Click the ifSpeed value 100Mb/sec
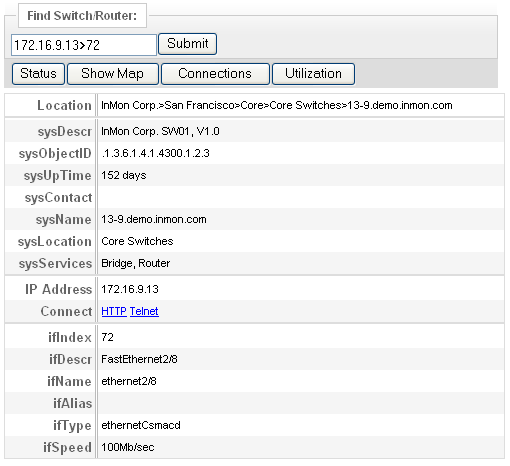 (128, 447)
